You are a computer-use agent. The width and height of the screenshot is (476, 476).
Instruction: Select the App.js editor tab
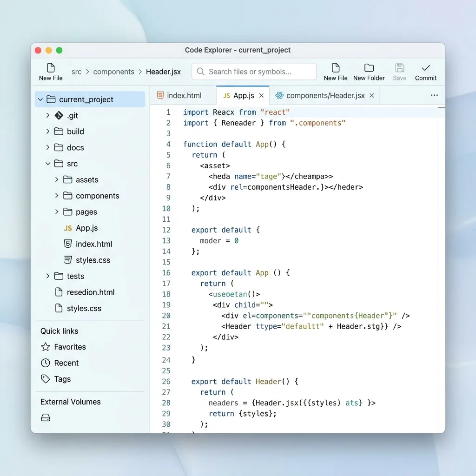pyautogui.click(x=243, y=96)
